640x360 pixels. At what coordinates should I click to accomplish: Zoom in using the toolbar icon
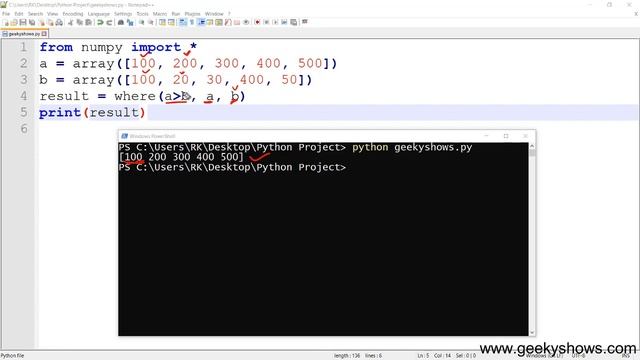tap(142, 22)
